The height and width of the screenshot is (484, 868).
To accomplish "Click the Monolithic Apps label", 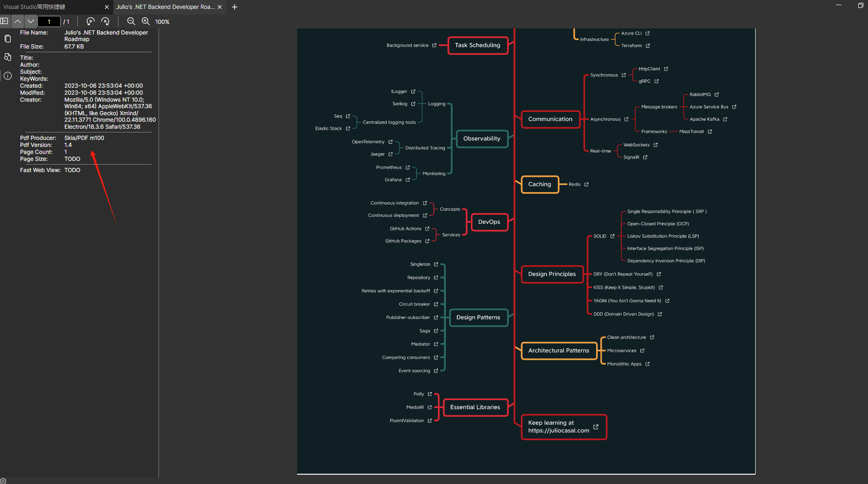I will 624,364.
